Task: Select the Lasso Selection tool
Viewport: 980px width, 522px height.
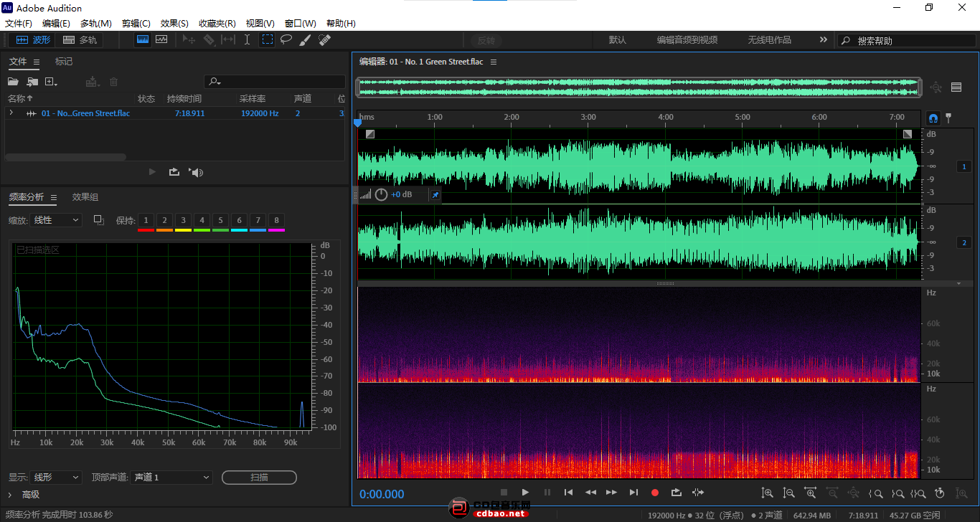Action: coord(286,40)
